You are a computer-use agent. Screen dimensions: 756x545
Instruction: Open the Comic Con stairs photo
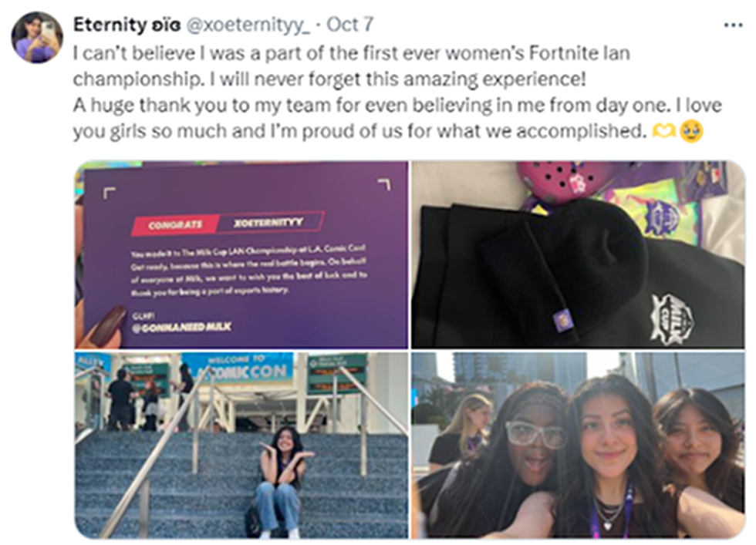[241, 446]
